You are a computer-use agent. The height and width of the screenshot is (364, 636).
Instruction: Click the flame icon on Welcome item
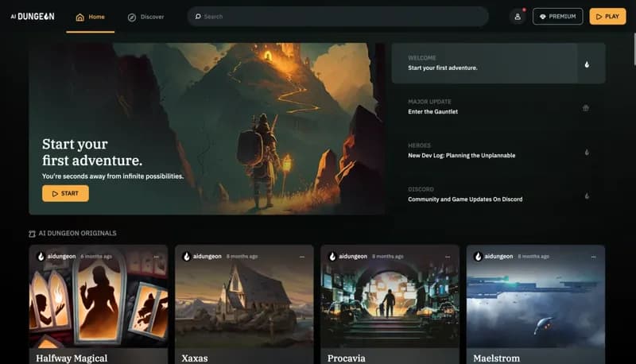click(x=587, y=64)
